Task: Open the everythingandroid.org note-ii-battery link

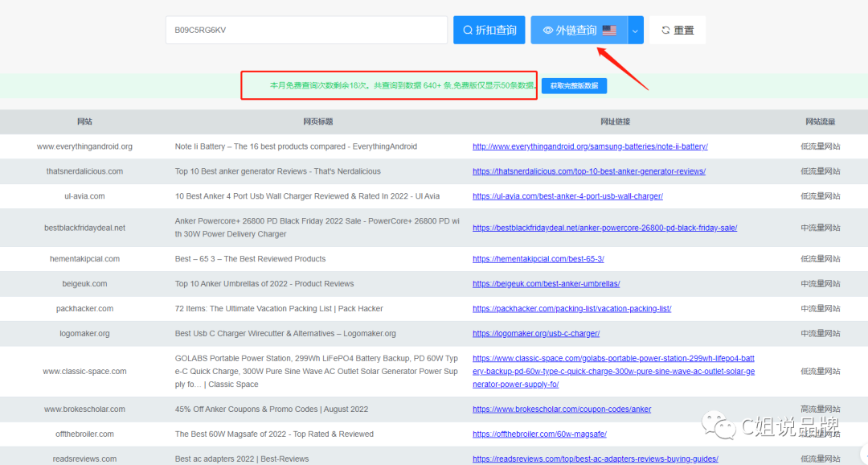Action: pyautogui.click(x=590, y=146)
